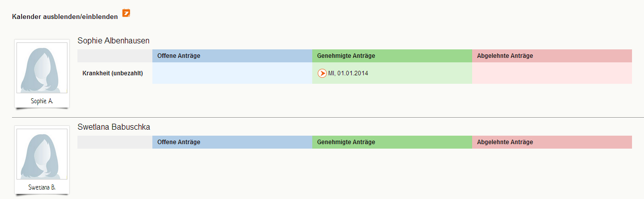Open approved request arrow icon for 01.01.2014
The image size is (644, 199).
click(322, 73)
